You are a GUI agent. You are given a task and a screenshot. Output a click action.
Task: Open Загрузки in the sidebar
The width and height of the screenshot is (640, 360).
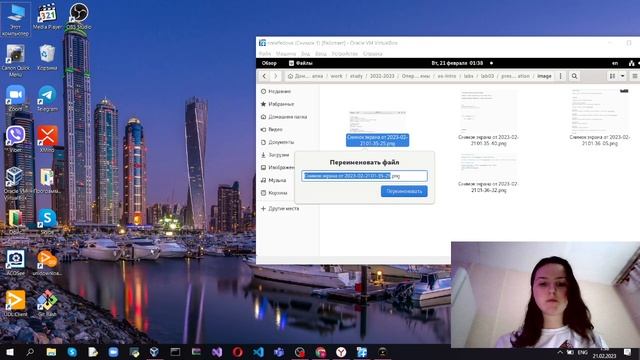[275, 155]
